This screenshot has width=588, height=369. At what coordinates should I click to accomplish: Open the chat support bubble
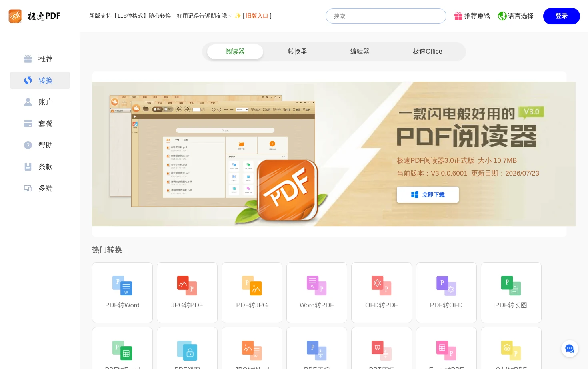(x=570, y=349)
